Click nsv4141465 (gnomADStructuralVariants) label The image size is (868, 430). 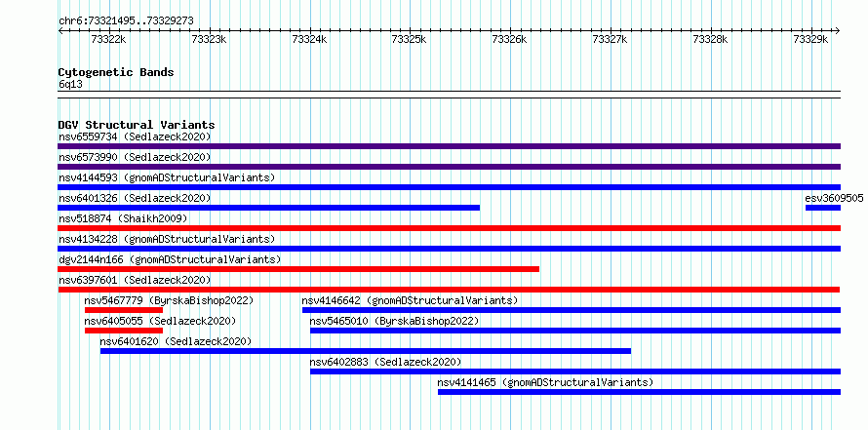545,382
